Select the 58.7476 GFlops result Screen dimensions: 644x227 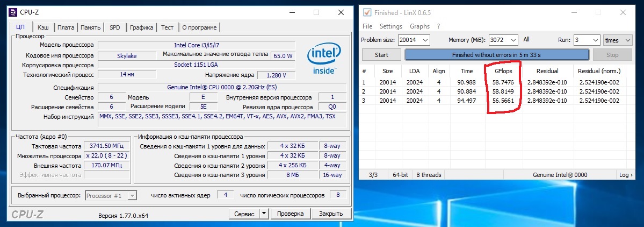[x=503, y=82]
